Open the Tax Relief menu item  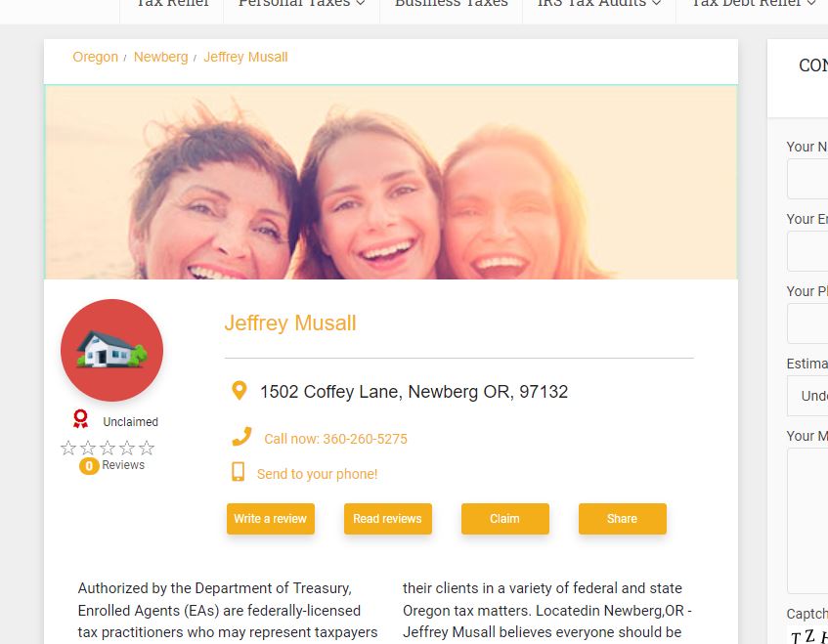tap(172, 3)
